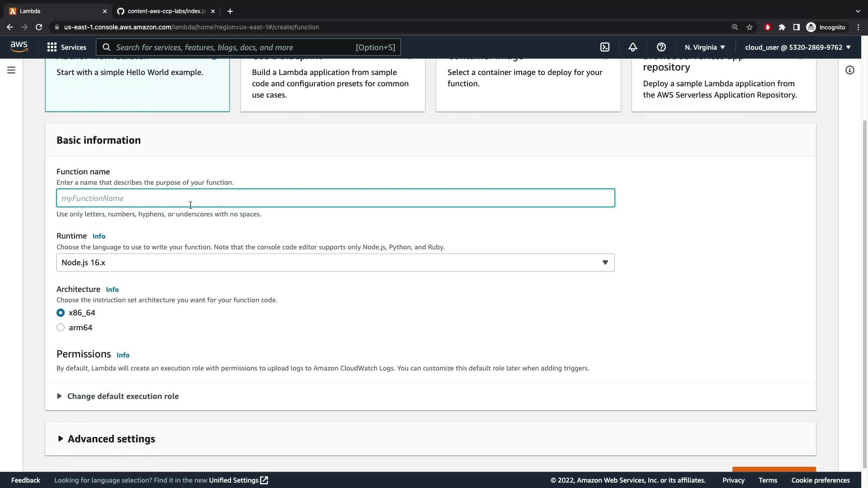Open the cloud_user account menu
The width and height of the screenshot is (868, 488).
coord(797,47)
